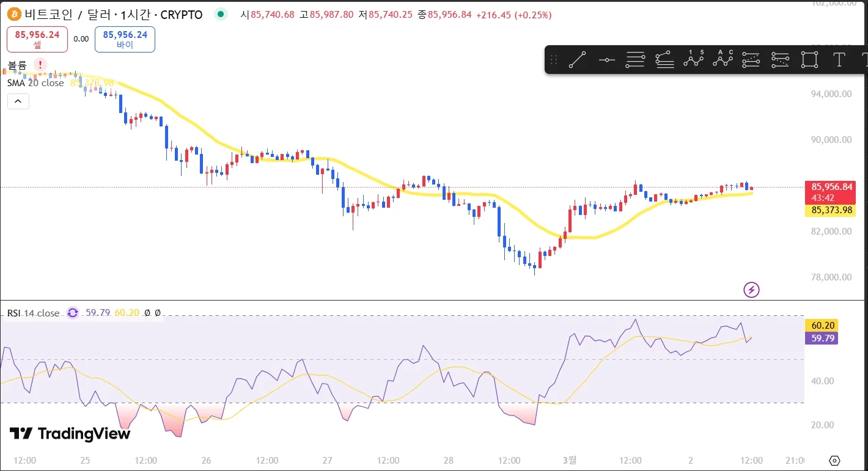Click the green market status indicator
Viewport: 868px width, 471px height.
click(221, 14)
